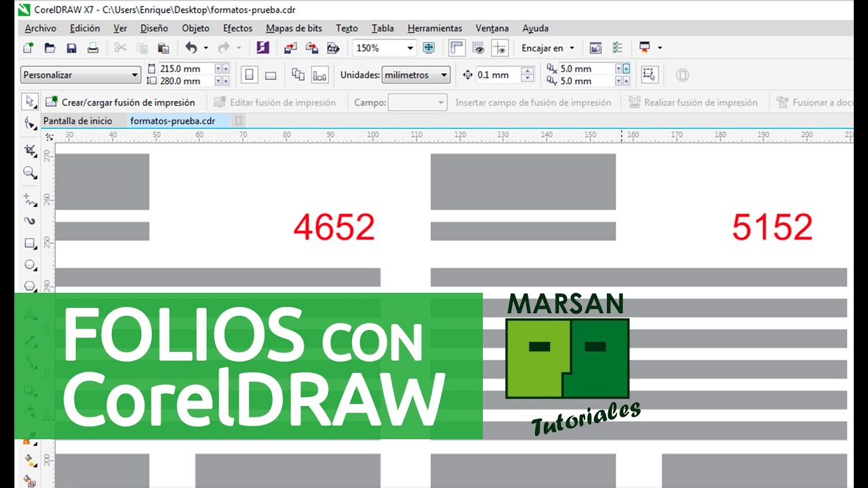The height and width of the screenshot is (488, 868).
Task: Open the Diseño menu
Action: click(155, 28)
